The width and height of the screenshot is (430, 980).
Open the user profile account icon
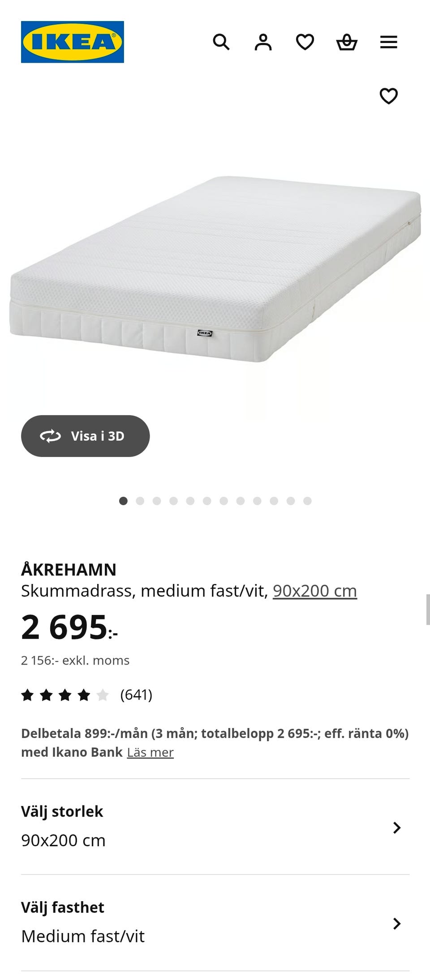(263, 42)
